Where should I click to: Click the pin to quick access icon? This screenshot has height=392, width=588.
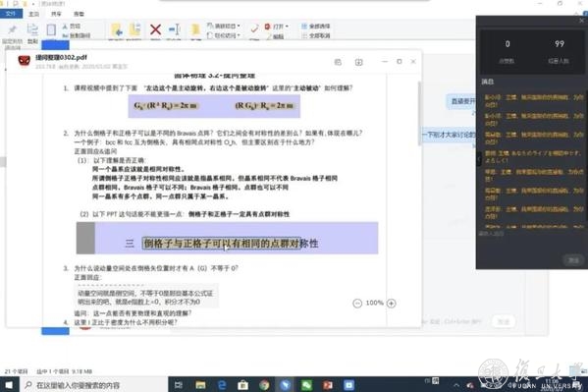click(x=13, y=29)
